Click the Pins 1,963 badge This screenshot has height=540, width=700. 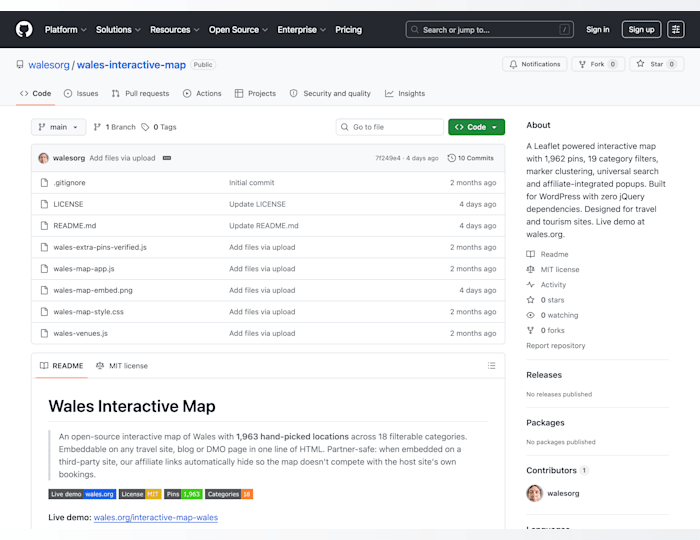pos(183,494)
